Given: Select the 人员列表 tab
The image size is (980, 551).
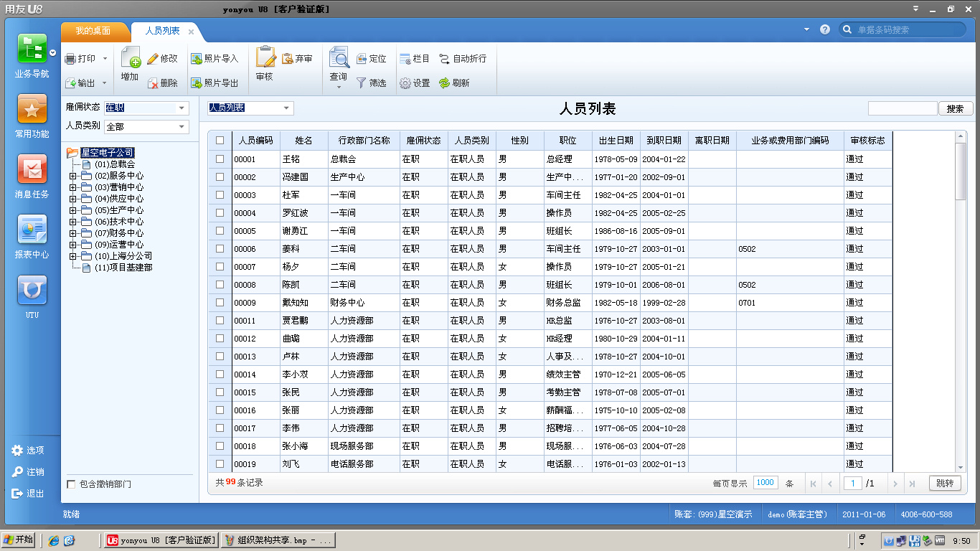Looking at the screenshot, I should tap(162, 31).
